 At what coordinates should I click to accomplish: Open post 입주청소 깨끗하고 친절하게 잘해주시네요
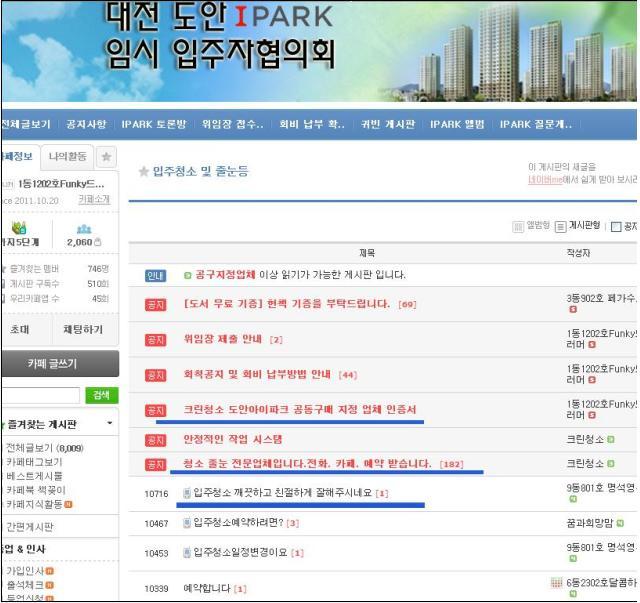(282, 493)
